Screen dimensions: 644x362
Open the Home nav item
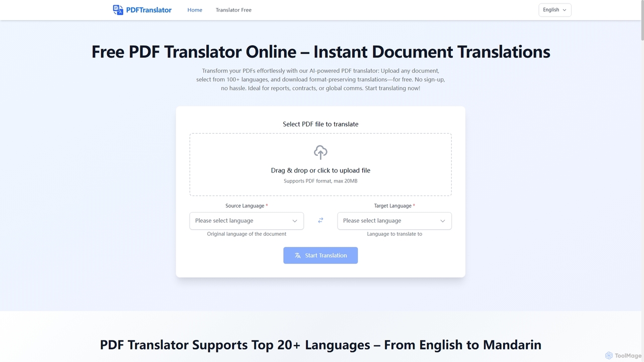[195, 10]
